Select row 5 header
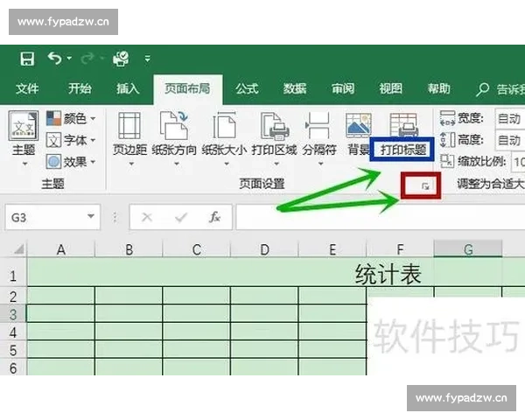525x420 pixels. tap(13, 350)
